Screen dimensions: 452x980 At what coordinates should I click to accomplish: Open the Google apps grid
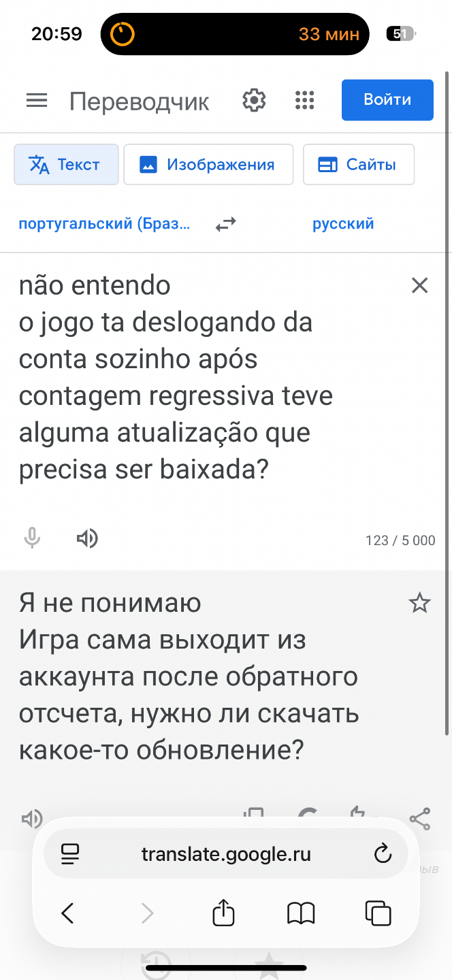coord(305,101)
